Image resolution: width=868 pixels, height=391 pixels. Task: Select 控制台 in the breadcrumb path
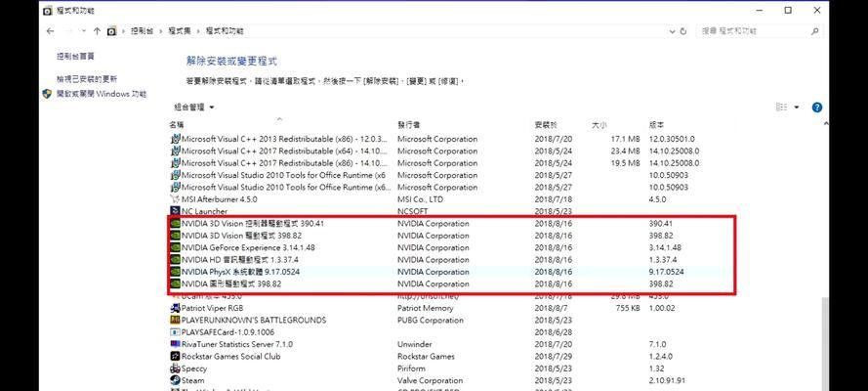[x=142, y=31]
